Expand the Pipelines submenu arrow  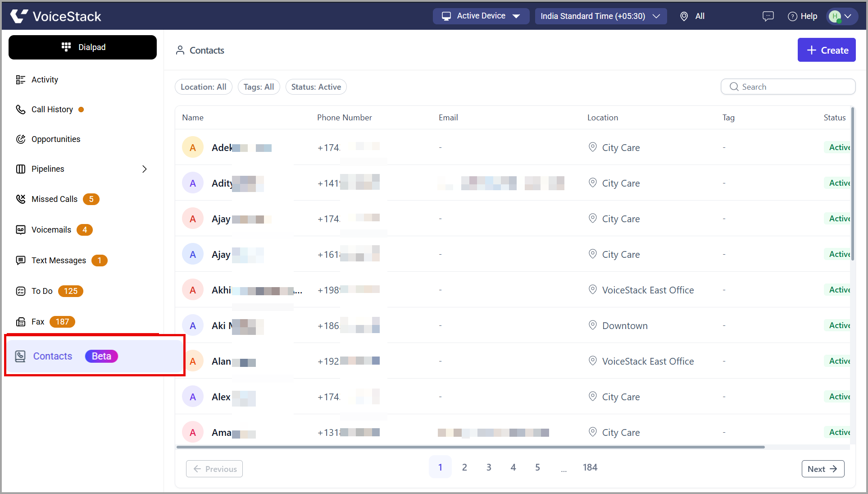[145, 169]
